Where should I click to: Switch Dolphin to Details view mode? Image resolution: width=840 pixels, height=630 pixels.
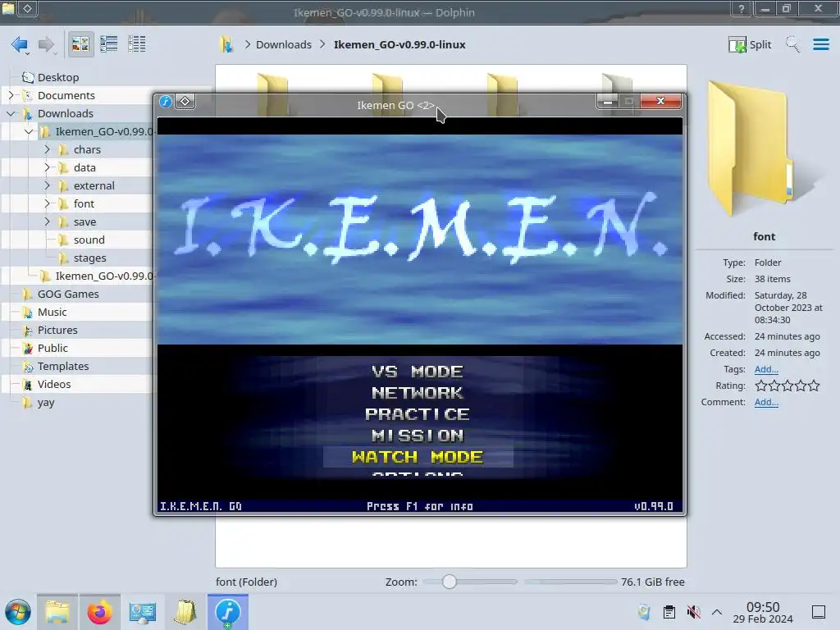(137, 44)
